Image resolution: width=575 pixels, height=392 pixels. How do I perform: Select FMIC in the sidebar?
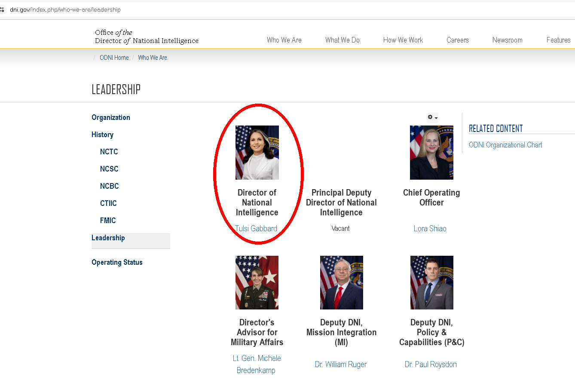108,220
